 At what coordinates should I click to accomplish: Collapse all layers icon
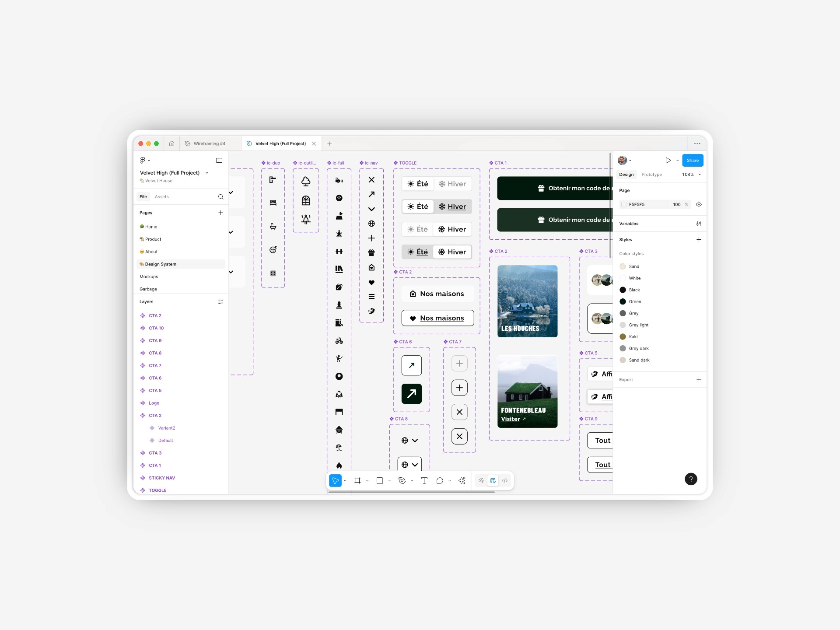(220, 301)
